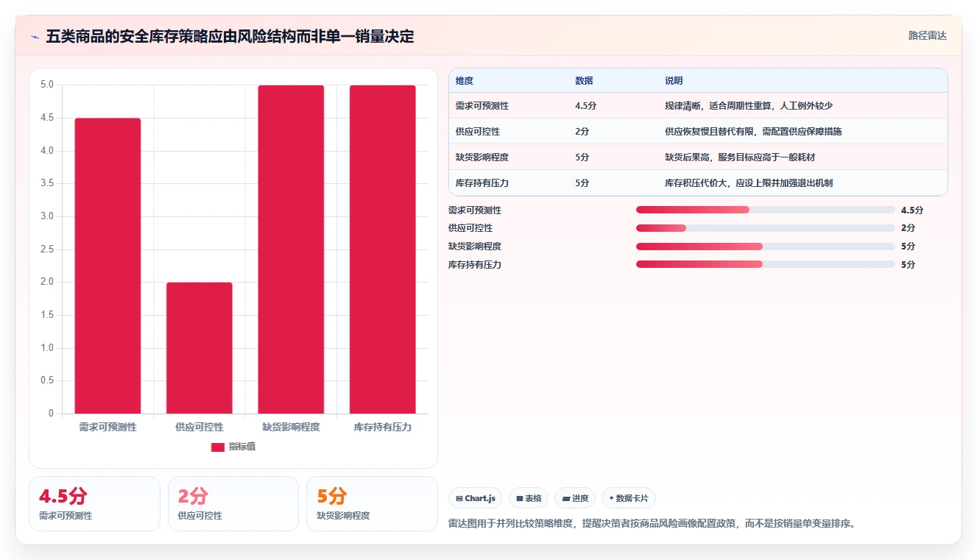
Task: Click the 4.5分 value beside progress bars
Action: [x=911, y=210]
